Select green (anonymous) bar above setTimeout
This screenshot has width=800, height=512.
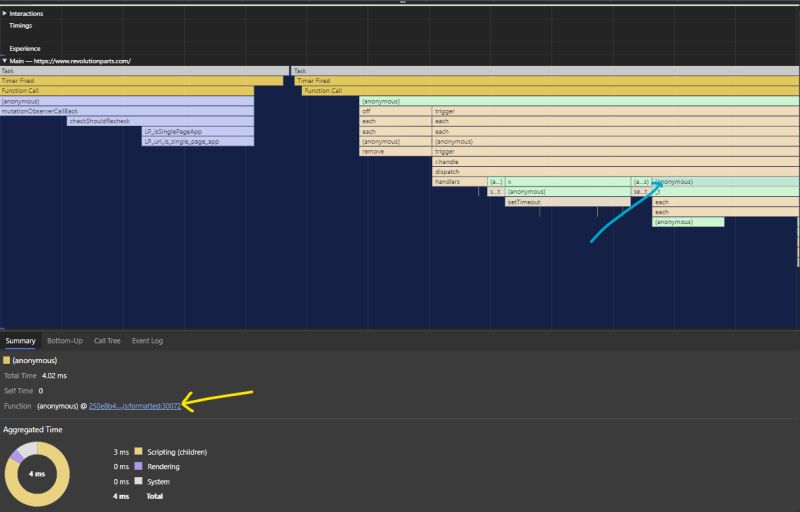[568, 192]
